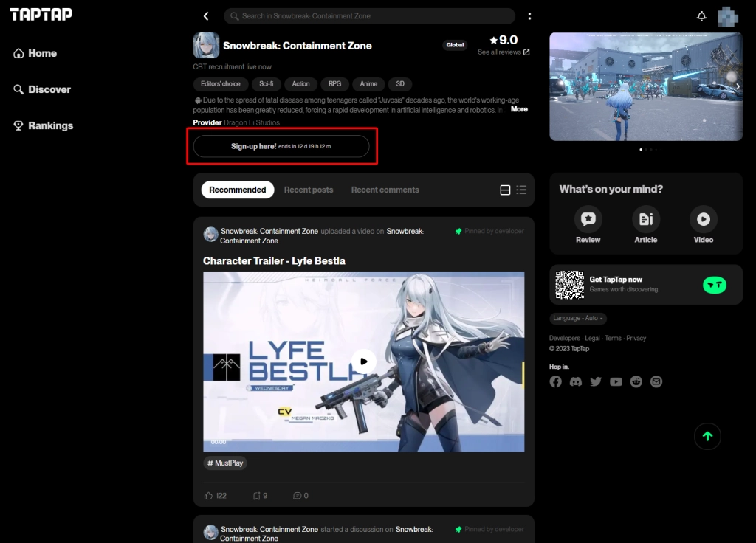This screenshot has width=756, height=543.
Task: Open the Character Trailer - Lyfe Bestla title
Action: 274,261
